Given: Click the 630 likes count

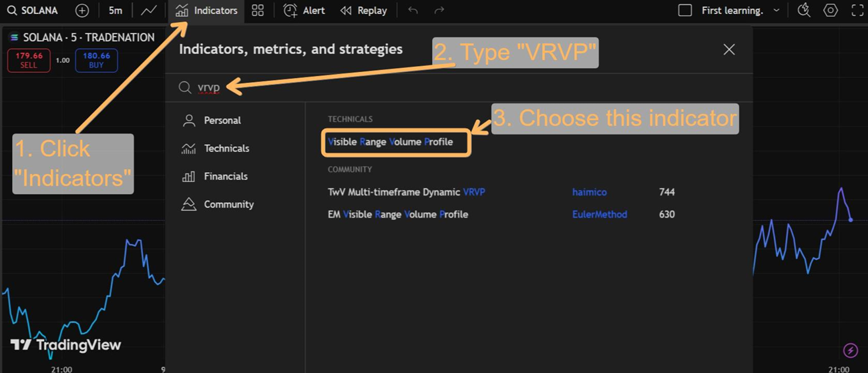Looking at the screenshot, I should click(x=666, y=214).
